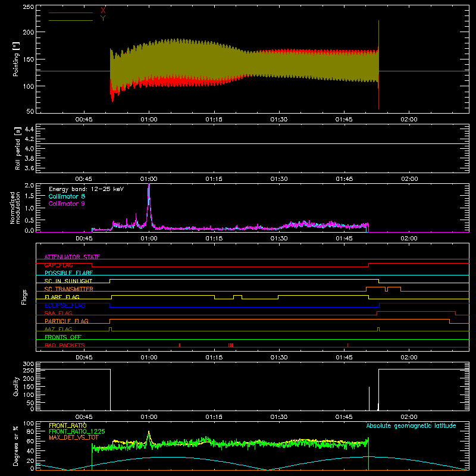Image resolution: width=476 pixels, height=476 pixels.
Task: Click the 'GAP_FLAG' label
Action: (58, 265)
